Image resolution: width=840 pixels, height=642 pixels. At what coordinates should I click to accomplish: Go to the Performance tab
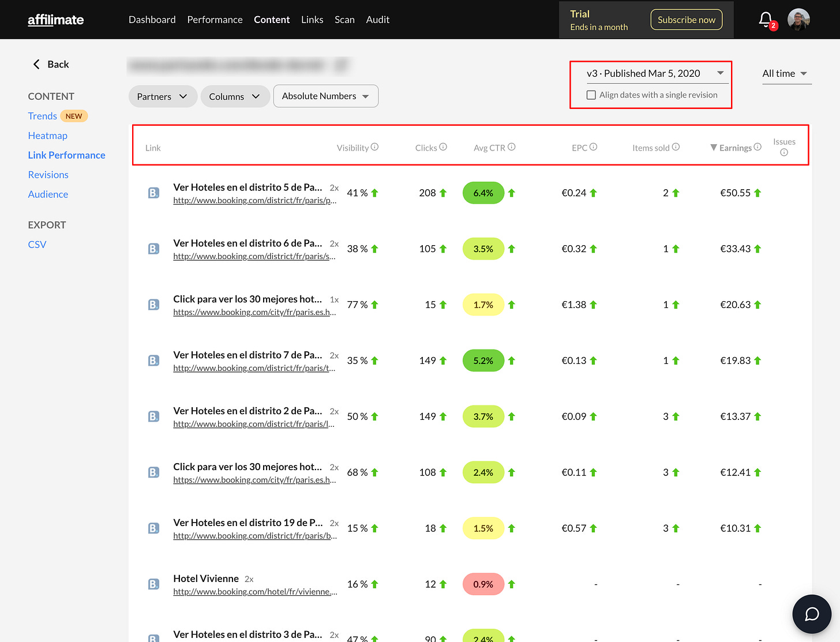click(215, 20)
